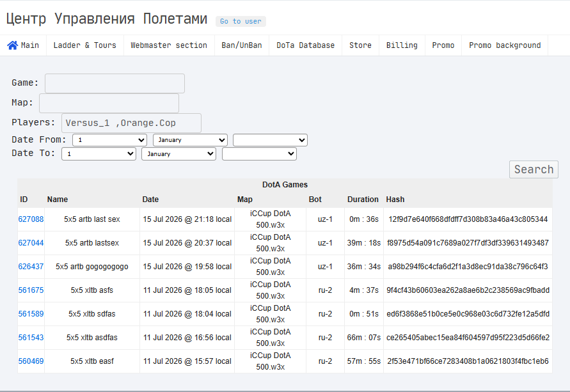The height and width of the screenshot is (392, 570).
Task: Click the date '15 Jul 2026 @ 19:58 local'
Action: point(187,266)
